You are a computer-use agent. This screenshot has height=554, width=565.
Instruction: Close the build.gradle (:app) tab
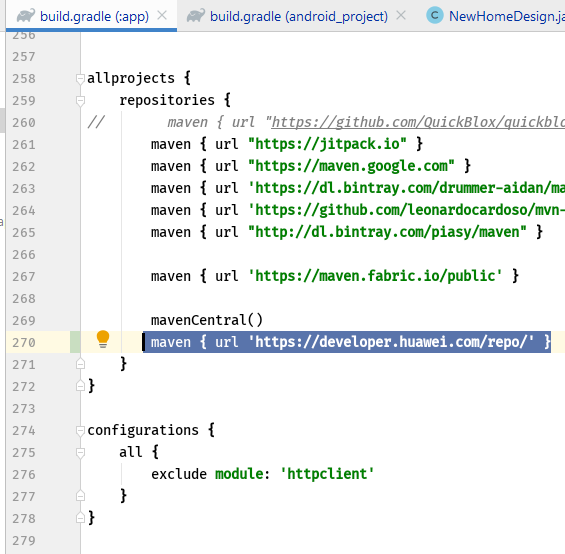coord(163,15)
